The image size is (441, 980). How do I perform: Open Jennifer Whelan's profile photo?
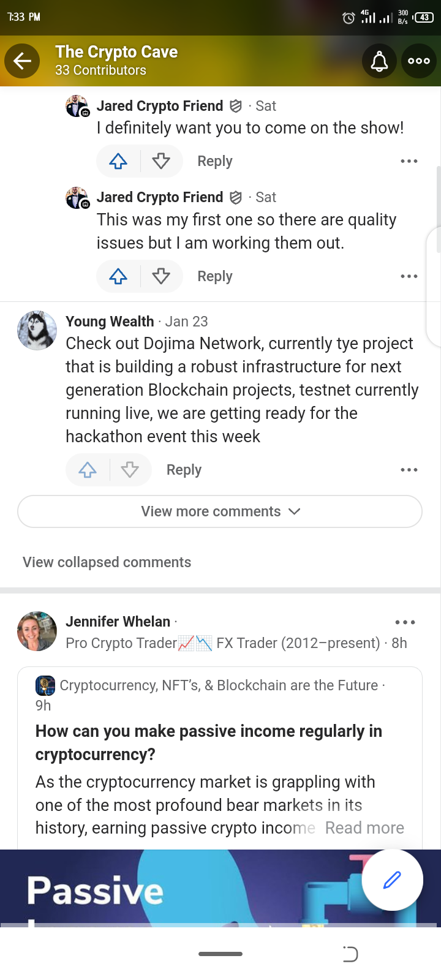click(x=37, y=631)
